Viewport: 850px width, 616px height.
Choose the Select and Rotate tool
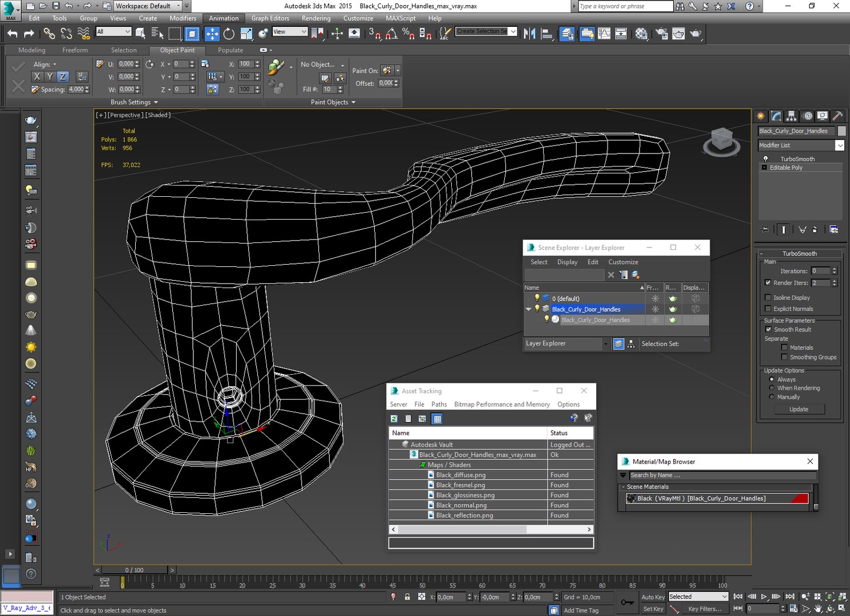tap(229, 34)
